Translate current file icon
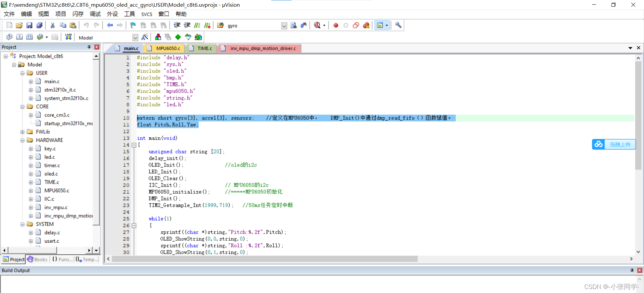 tap(9, 37)
